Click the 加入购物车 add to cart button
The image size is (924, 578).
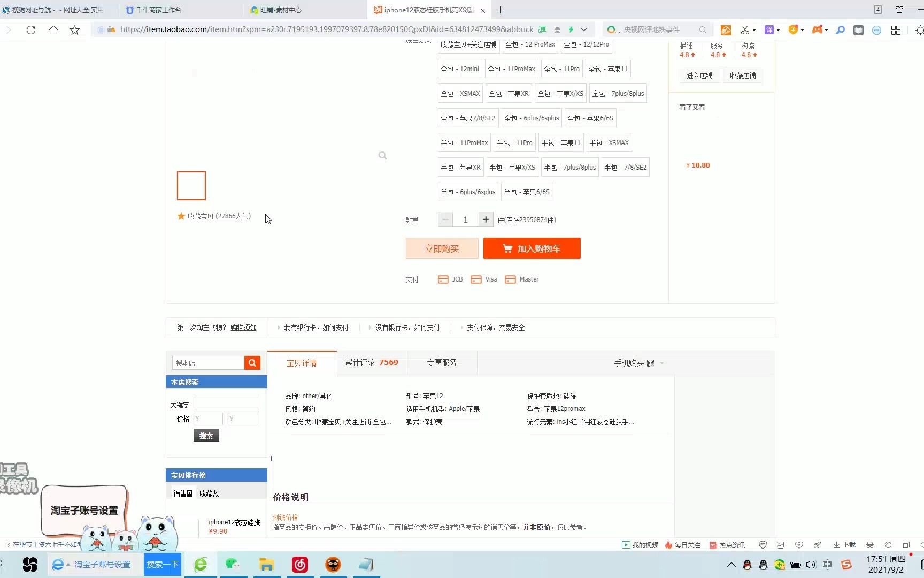[x=532, y=248]
